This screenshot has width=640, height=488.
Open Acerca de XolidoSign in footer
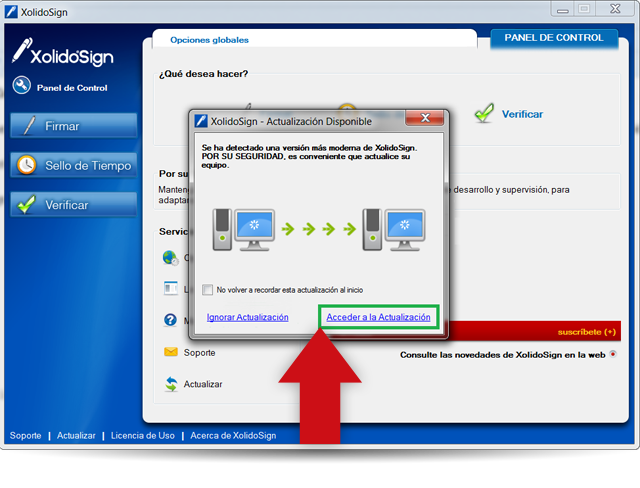(233, 436)
